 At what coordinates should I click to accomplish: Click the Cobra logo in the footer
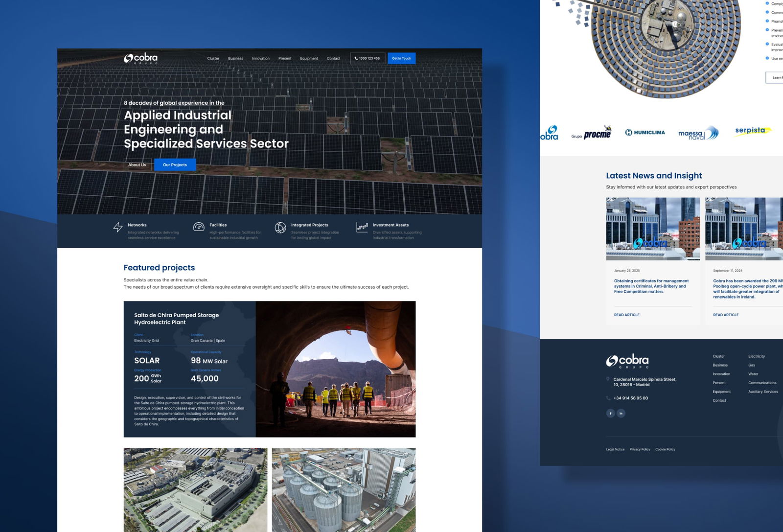(627, 361)
